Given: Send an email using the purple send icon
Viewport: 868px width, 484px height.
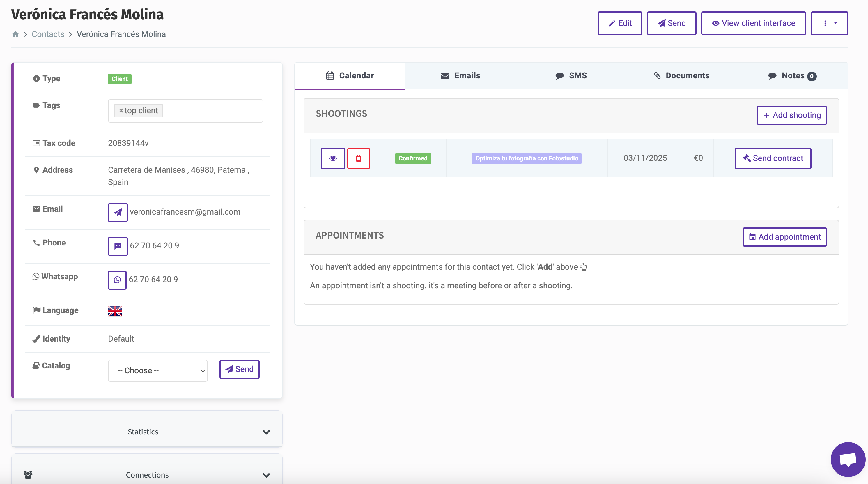Looking at the screenshot, I should [117, 212].
